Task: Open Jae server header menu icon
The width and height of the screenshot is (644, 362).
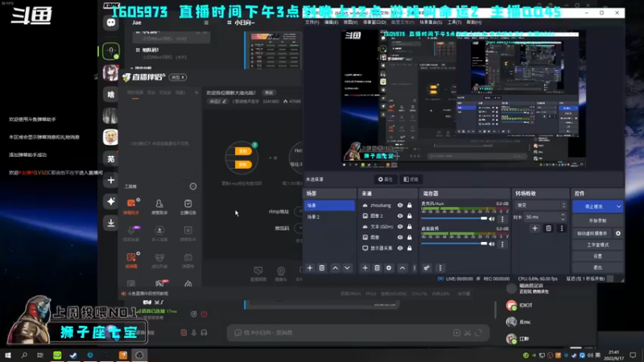Action: [206, 23]
